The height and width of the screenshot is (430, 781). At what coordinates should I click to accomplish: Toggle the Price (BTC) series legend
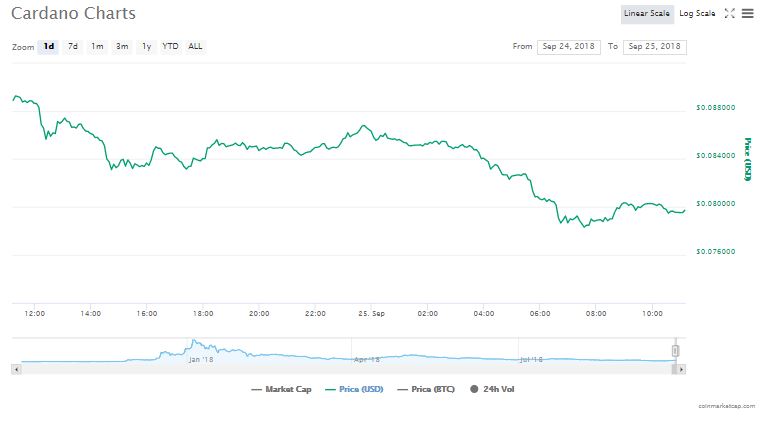click(x=426, y=389)
